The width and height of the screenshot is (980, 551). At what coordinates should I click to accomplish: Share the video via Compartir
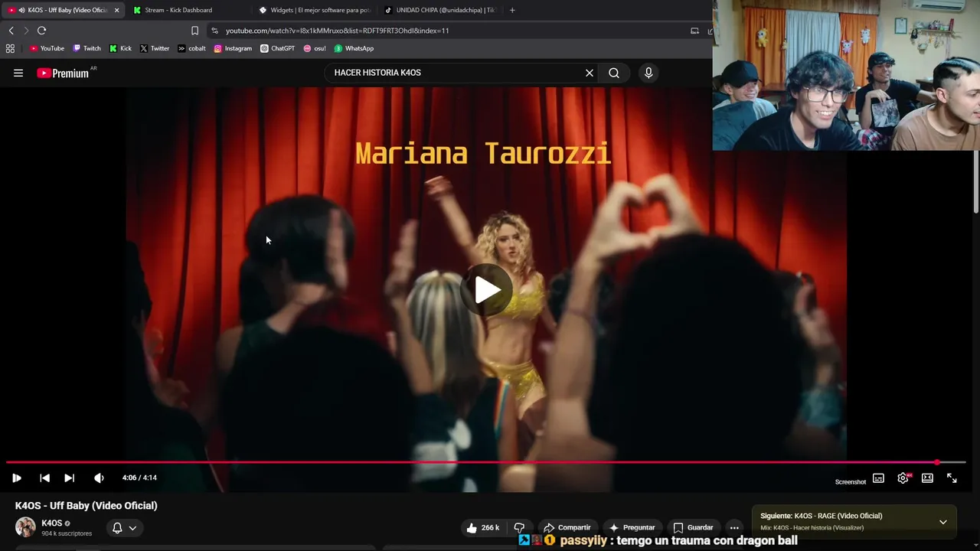pos(567,527)
